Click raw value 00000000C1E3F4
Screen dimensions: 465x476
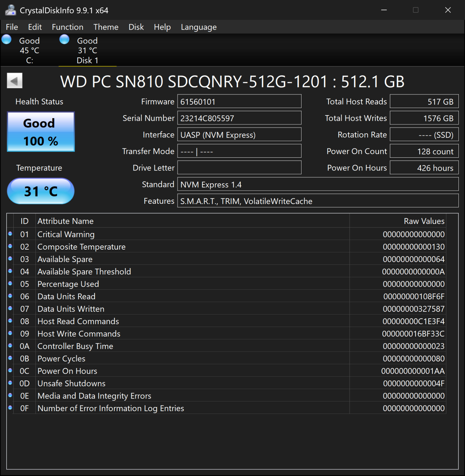[x=414, y=321]
